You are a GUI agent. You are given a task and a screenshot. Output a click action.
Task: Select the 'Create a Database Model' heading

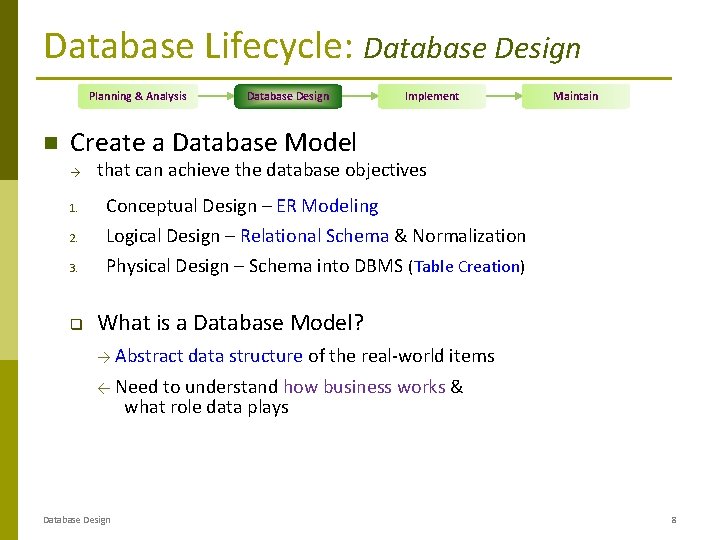213,142
